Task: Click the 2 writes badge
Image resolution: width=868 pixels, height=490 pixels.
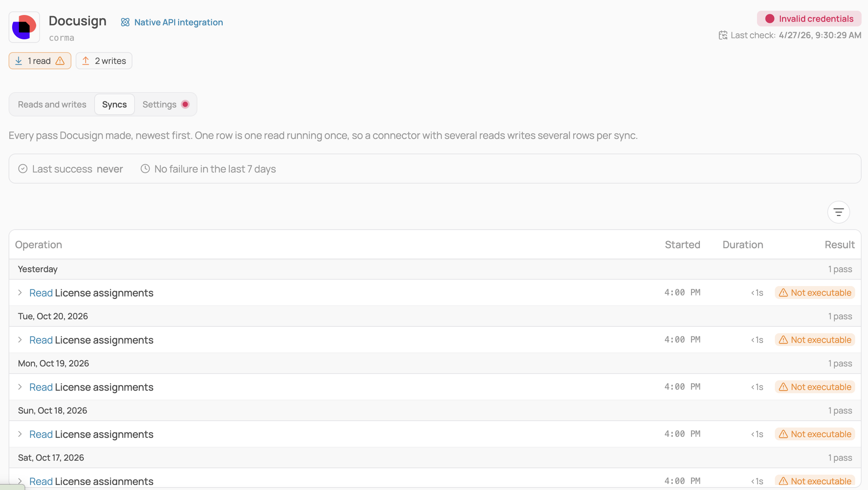Action: [104, 61]
